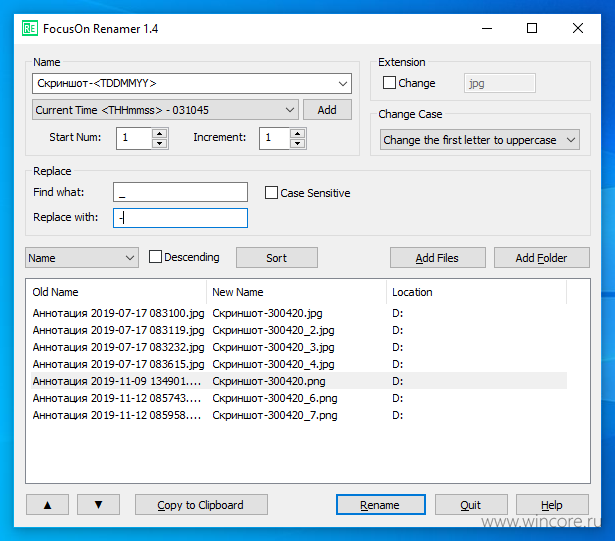Click the Find what input field
The width and height of the screenshot is (615, 541).
180,192
